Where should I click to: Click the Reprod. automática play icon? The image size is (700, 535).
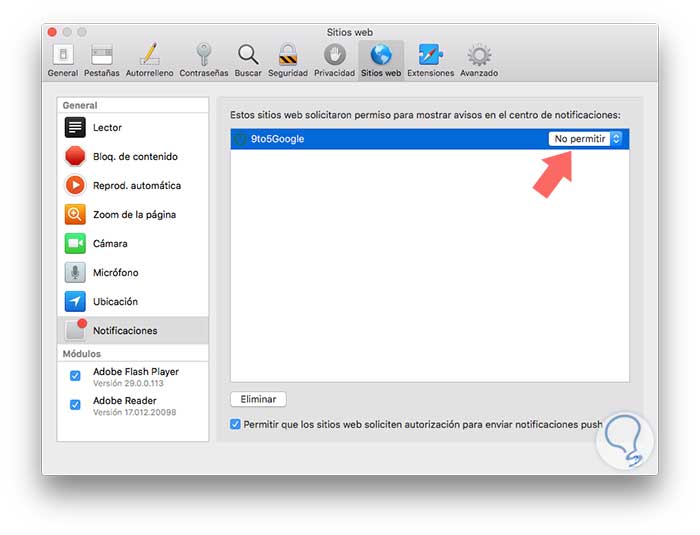coord(75,185)
